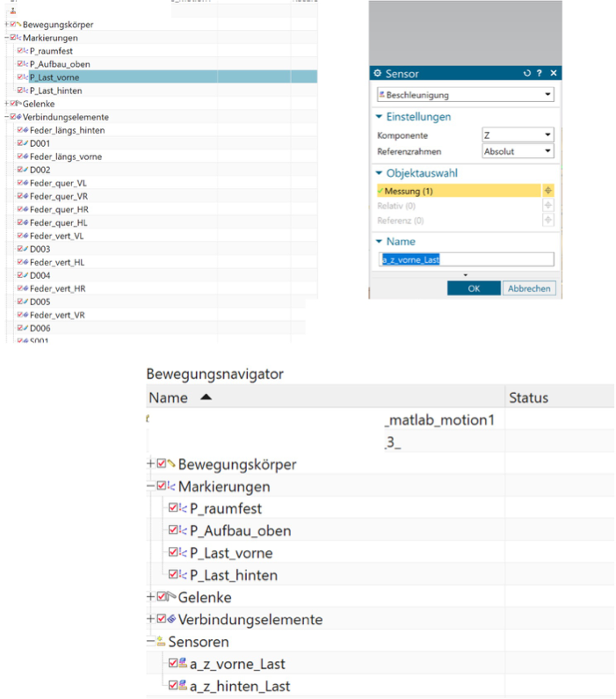Uncheck P_Aufbau_oben in lower navigator

point(173,530)
